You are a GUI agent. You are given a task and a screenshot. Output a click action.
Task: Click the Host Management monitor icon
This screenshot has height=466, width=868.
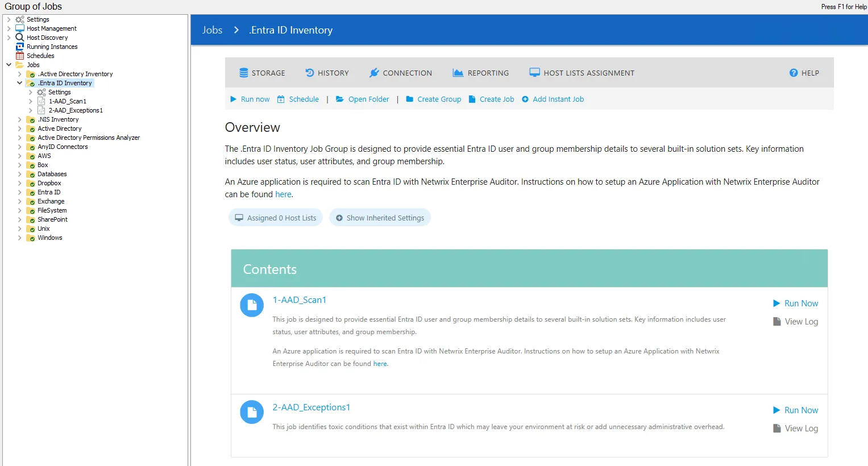pos(20,28)
